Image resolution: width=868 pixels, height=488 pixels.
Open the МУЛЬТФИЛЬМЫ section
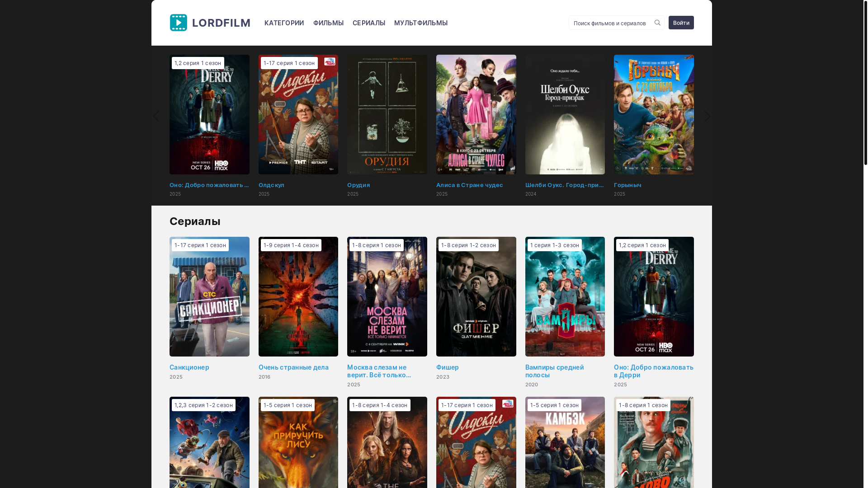pyautogui.click(x=420, y=23)
